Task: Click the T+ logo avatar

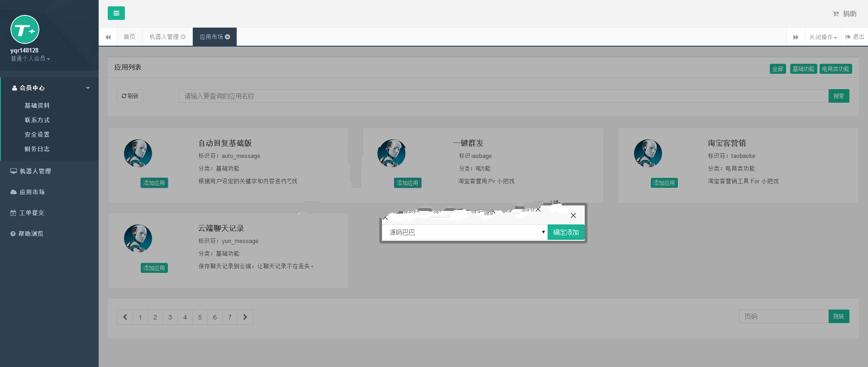Action: (25, 30)
